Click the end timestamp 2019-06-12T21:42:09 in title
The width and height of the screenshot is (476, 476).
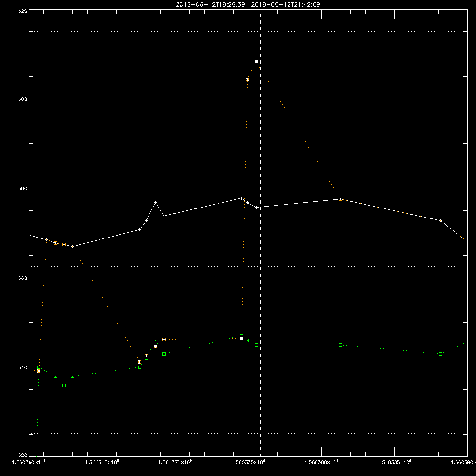pyautogui.click(x=285, y=5)
